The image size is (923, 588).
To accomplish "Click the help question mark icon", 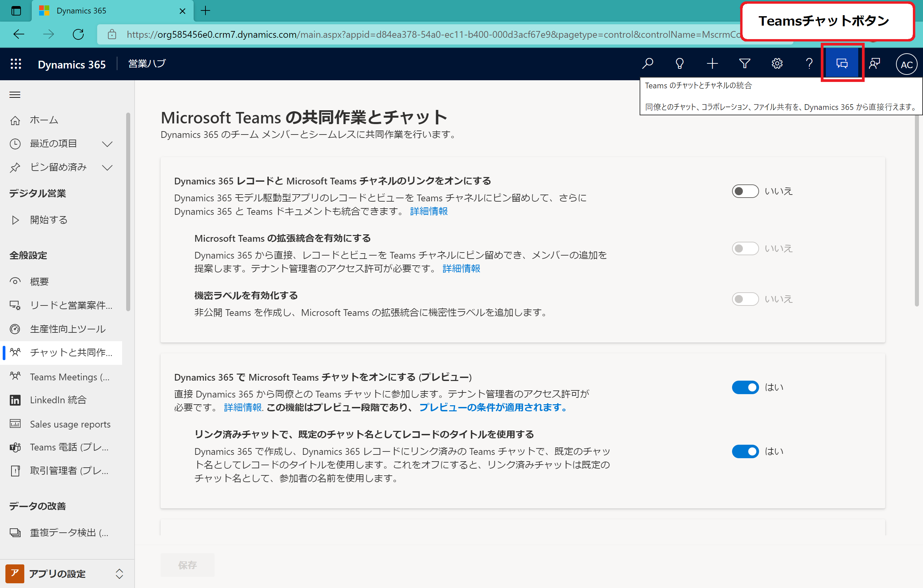I will point(809,64).
